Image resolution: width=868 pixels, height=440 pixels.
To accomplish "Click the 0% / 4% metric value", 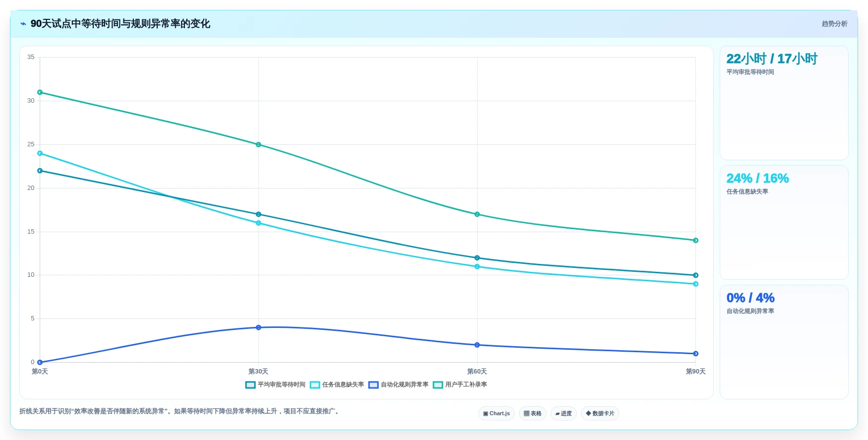I will (x=750, y=298).
